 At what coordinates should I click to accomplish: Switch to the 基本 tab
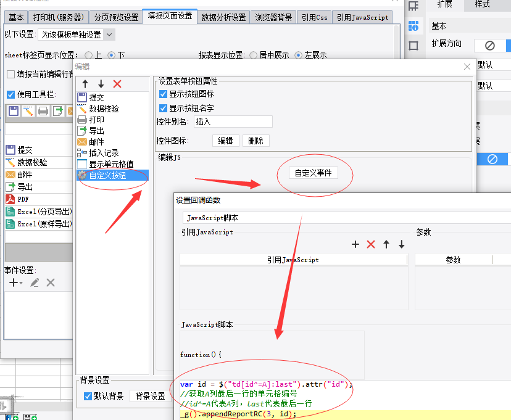[16, 17]
